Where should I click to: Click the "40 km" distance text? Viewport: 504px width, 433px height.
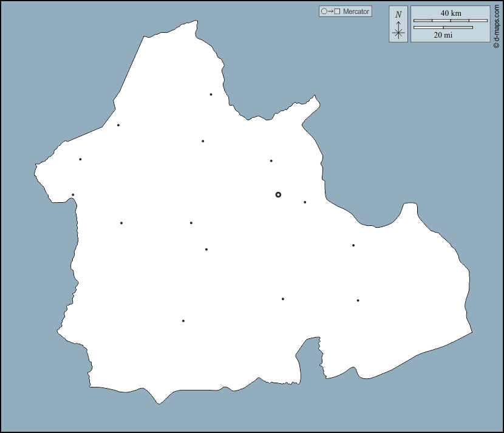(x=450, y=13)
